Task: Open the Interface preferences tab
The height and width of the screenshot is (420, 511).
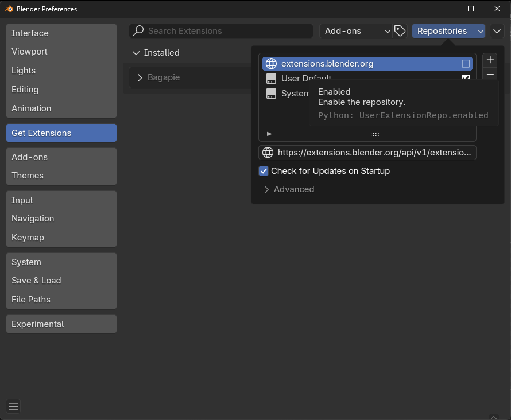Action: 61,33
